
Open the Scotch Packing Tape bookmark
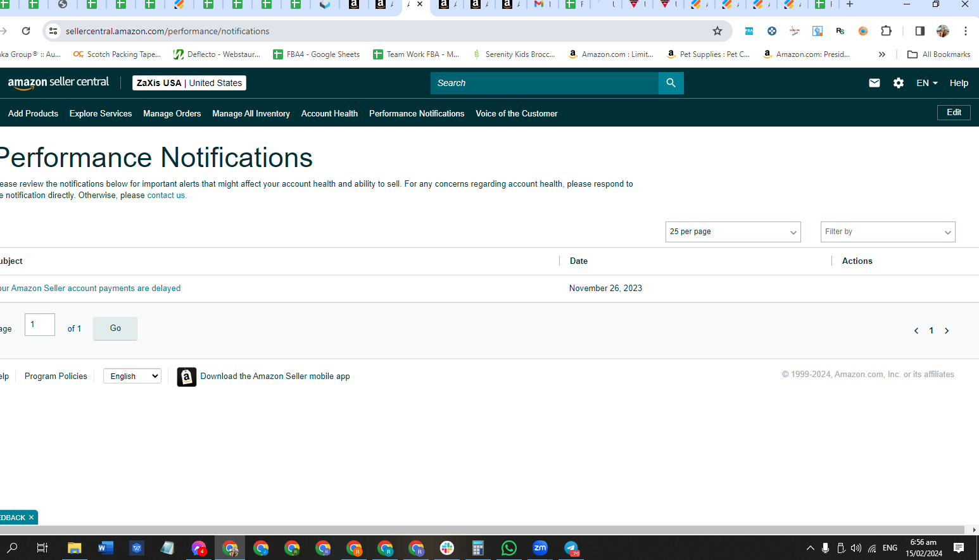(117, 54)
